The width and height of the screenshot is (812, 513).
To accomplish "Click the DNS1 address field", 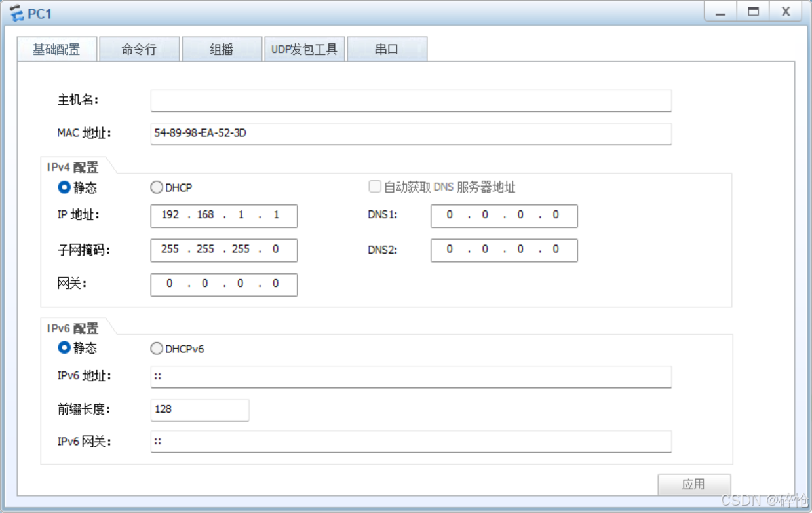I will [x=504, y=216].
